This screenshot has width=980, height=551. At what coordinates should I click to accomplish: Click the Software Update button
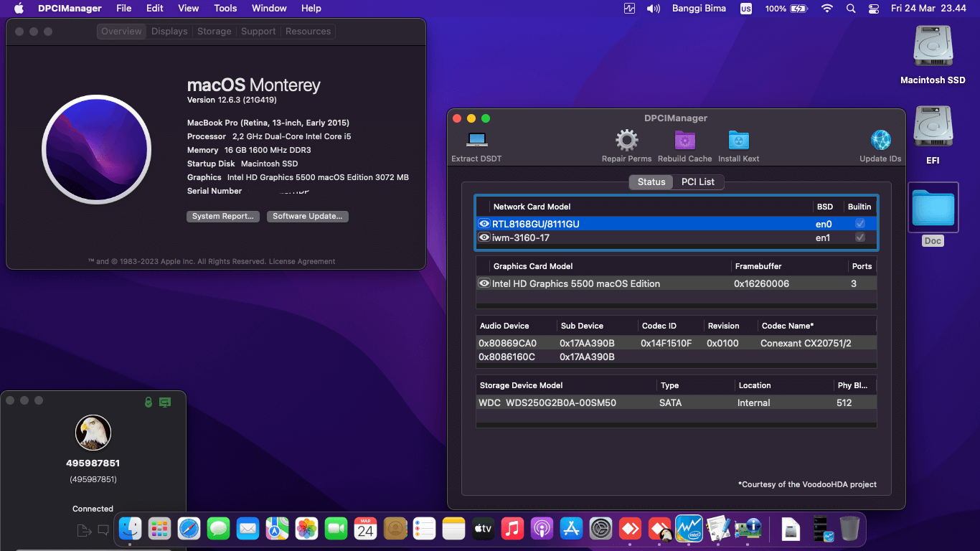pyautogui.click(x=308, y=216)
